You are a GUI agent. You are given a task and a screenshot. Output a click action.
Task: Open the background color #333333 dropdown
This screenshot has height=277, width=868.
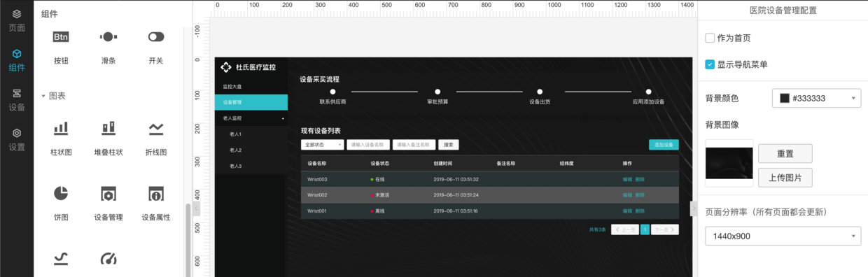click(x=816, y=99)
